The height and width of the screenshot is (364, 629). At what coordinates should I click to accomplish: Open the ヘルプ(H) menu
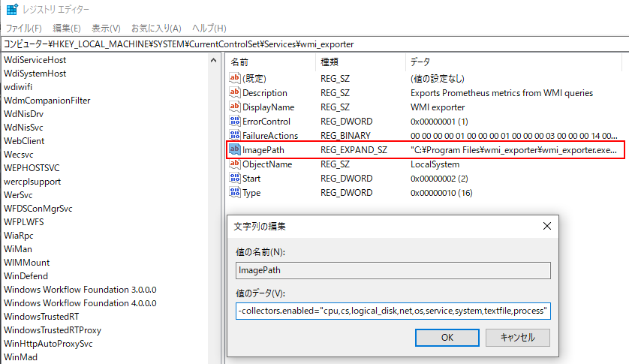pyautogui.click(x=209, y=29)
